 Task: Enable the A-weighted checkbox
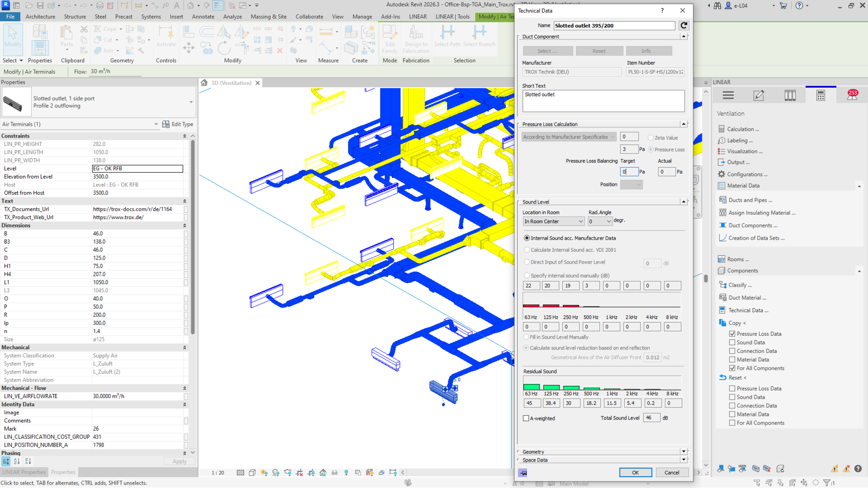pyautogui.click(x=526, y=418)
